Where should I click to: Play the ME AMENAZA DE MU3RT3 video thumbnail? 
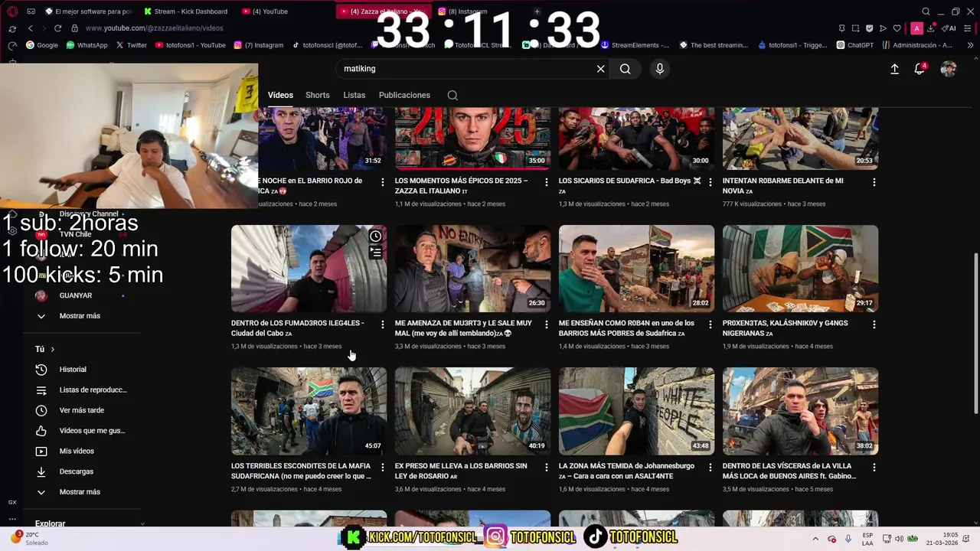tap(472, 269)
